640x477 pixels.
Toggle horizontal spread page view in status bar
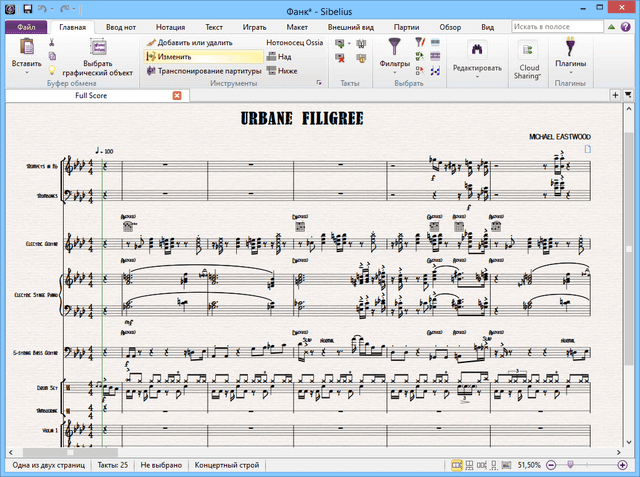point(456,466)
